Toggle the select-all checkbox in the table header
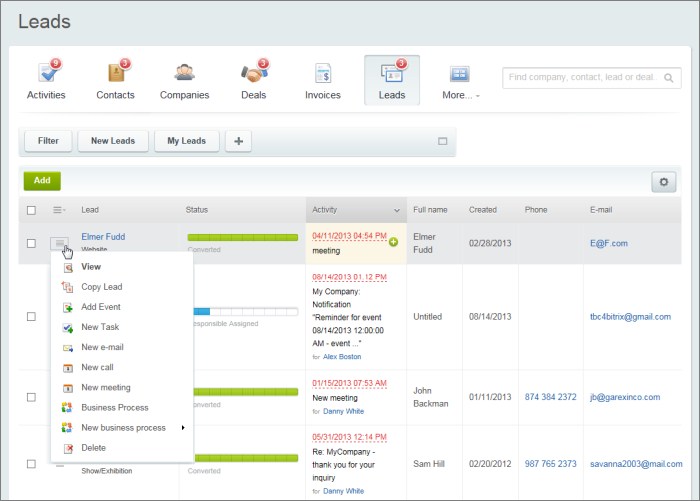This screenshot has height=501, width=700. coord(31,210)
